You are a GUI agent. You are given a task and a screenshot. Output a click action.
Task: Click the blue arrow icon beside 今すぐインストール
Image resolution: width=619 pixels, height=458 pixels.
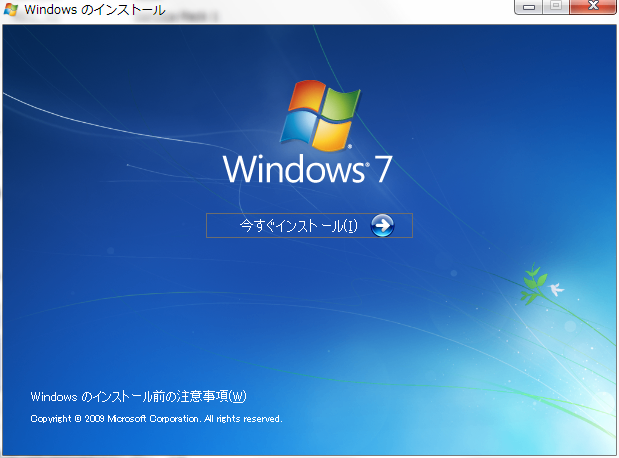click(x=382, y=225)
